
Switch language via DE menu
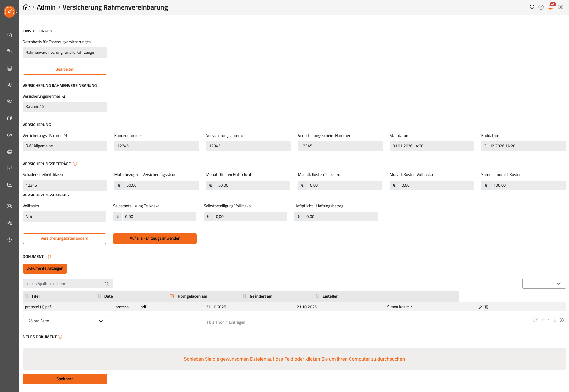pyautogui.click(x=561, y=7)
